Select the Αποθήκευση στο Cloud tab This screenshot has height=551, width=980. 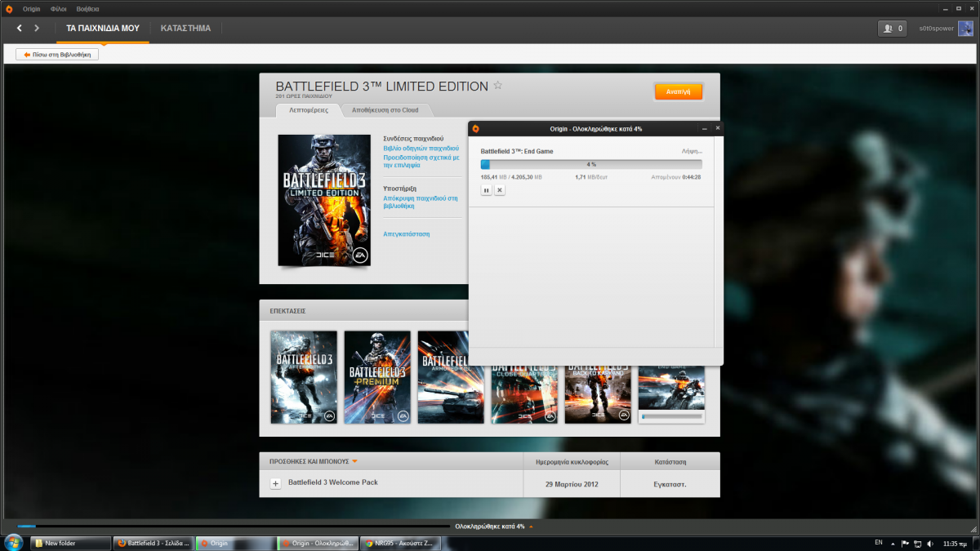pos(385,109)
